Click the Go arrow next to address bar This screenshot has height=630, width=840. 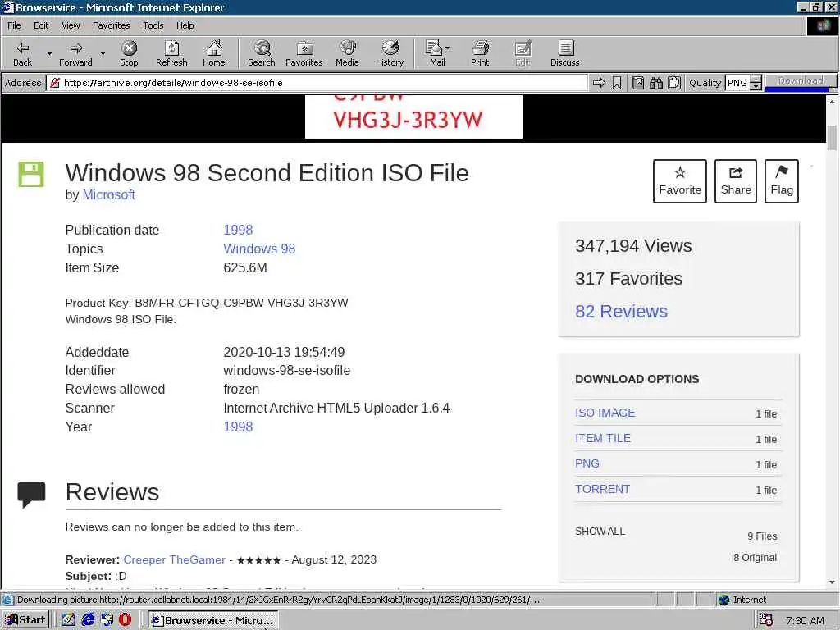click(600, 83)
